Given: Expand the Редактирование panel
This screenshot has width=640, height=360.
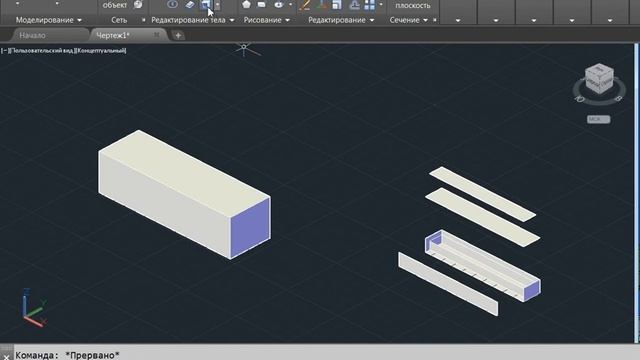Looking at the screenshot, I should point(341,20).
